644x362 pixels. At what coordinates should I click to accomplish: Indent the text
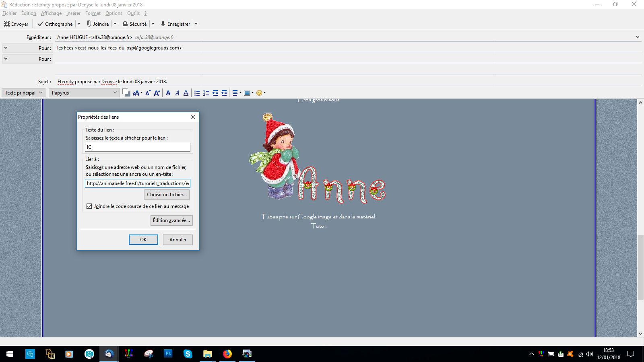224,93
